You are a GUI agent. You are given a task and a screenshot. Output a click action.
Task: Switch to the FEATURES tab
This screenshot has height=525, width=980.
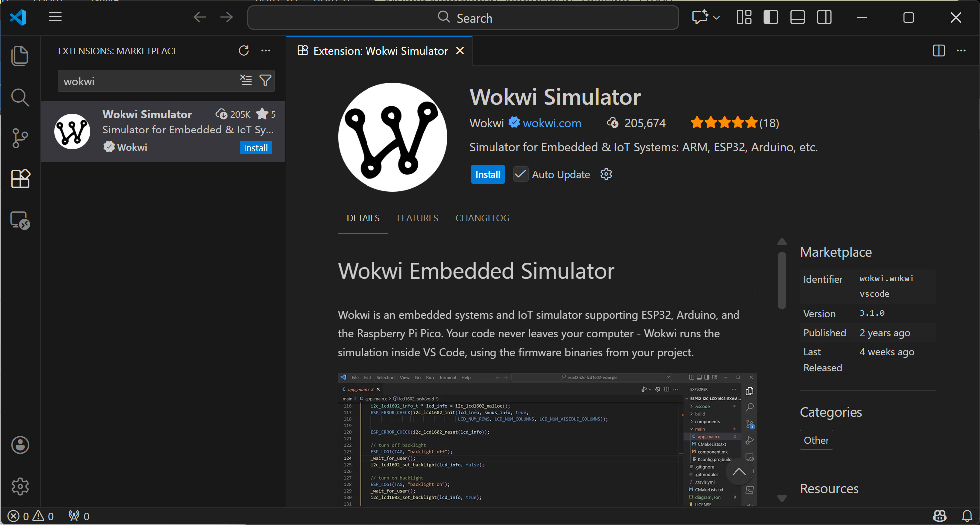(417, 218)
